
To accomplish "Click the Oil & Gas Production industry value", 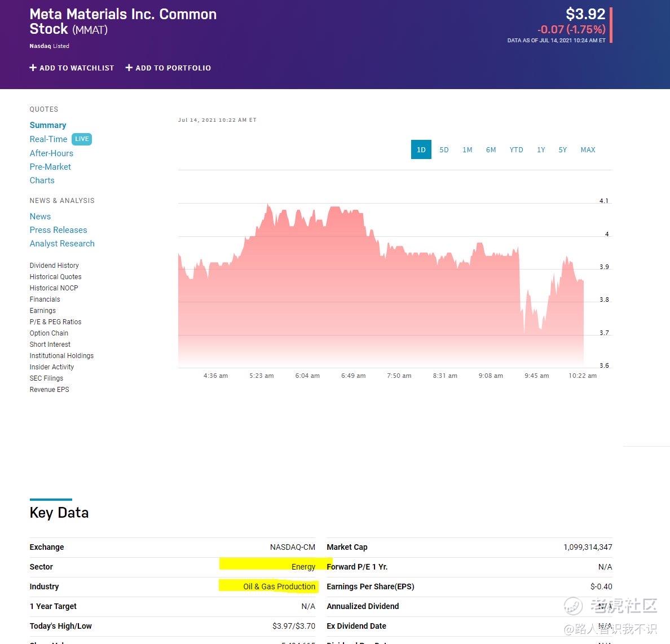I will pyautogui.click(x=279, y=586).
